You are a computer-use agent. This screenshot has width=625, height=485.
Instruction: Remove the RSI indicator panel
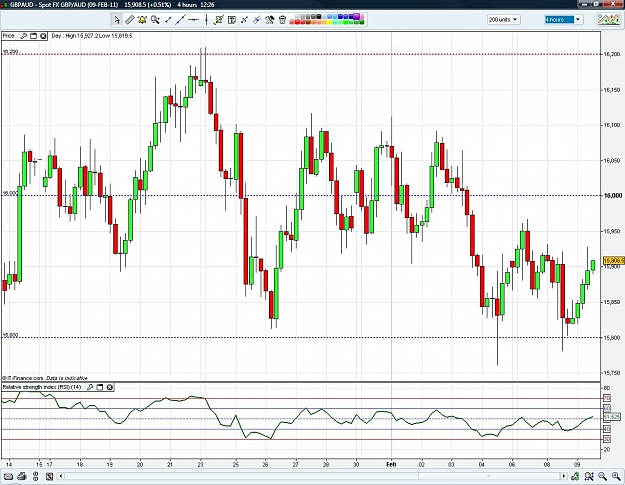point(110,387)
